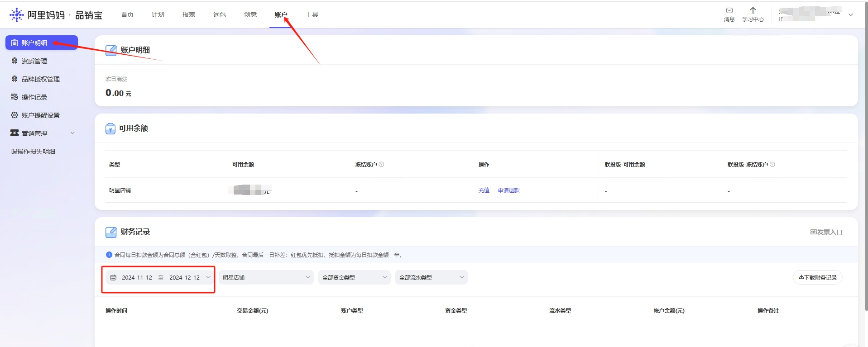The image size is (868, 347).
Task: Click the 财务记录 heading edit icon
Action: (x=111, y=232)
